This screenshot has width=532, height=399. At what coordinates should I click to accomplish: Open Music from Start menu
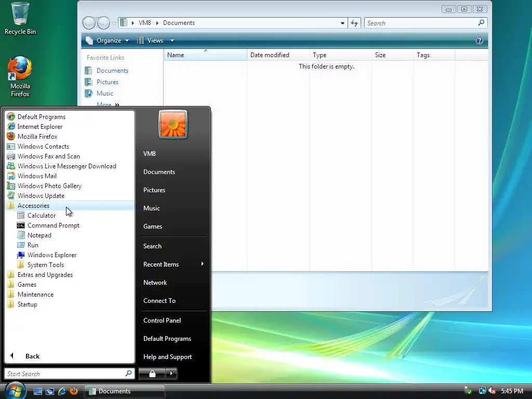coord(151,208)
